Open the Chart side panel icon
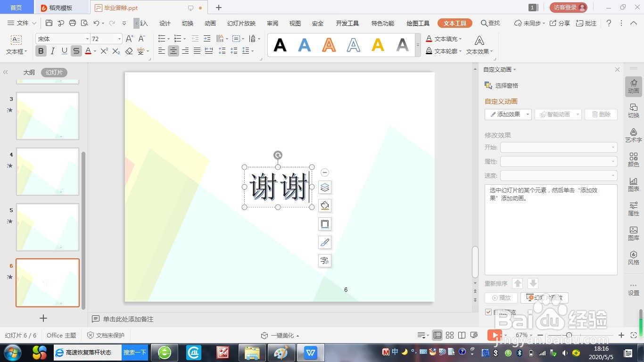The image size is (644, 362). 634,184
